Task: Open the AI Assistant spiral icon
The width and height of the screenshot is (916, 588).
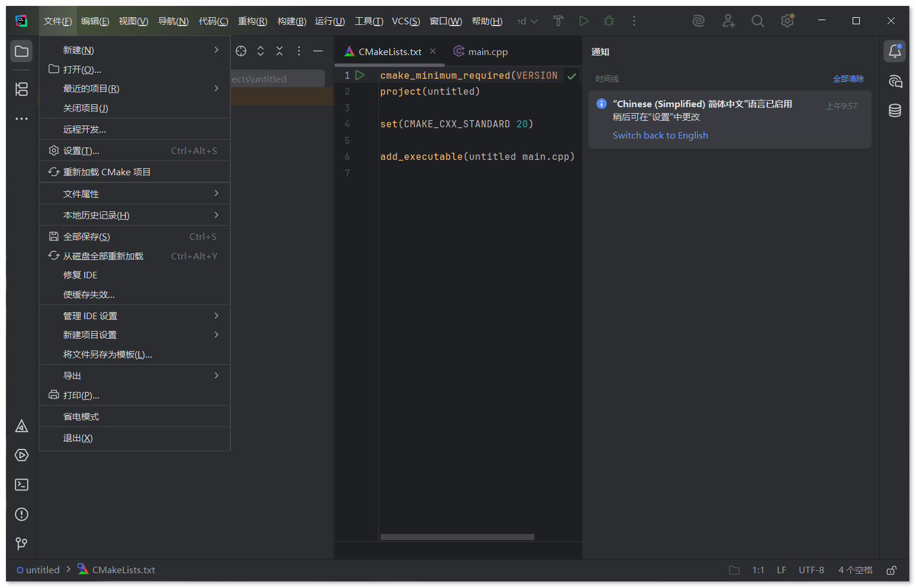Action: (699, 21)
